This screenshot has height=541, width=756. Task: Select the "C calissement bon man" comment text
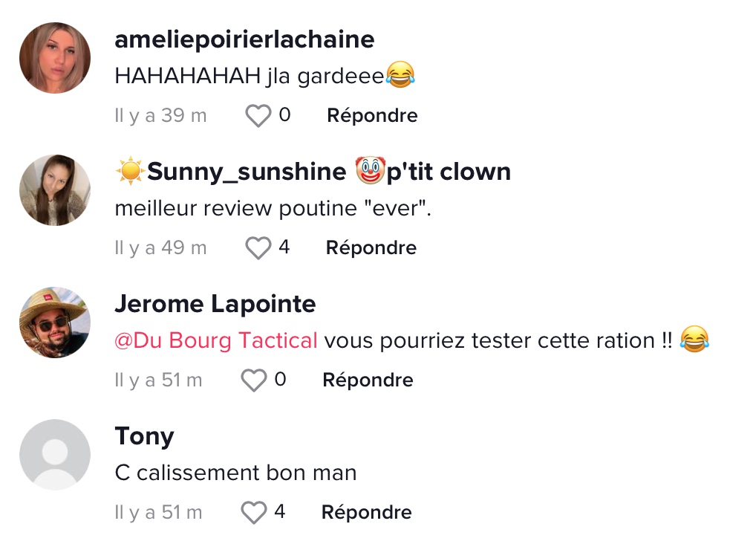click(235, 473)
